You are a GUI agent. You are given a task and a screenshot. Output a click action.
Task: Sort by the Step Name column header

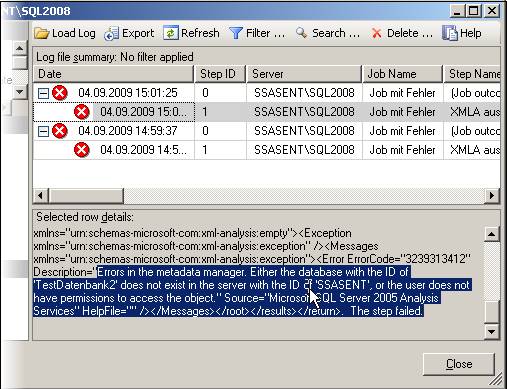click(x=472, y=74)
